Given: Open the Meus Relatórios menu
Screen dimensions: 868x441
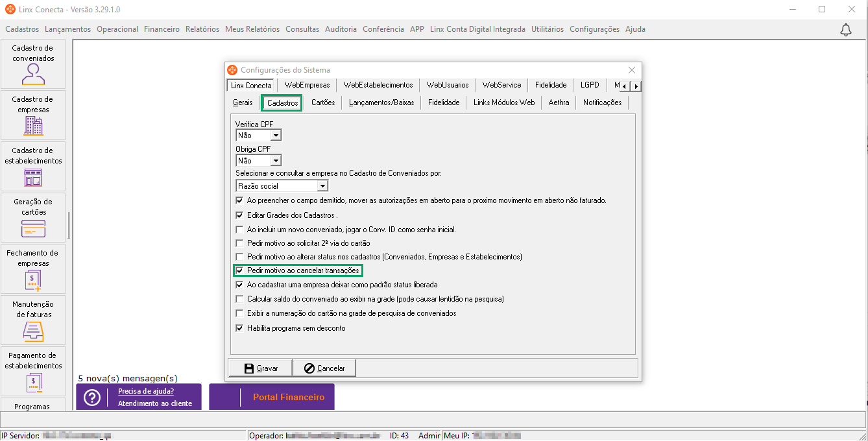Looking at the screenshot, I should coord(252,29).
